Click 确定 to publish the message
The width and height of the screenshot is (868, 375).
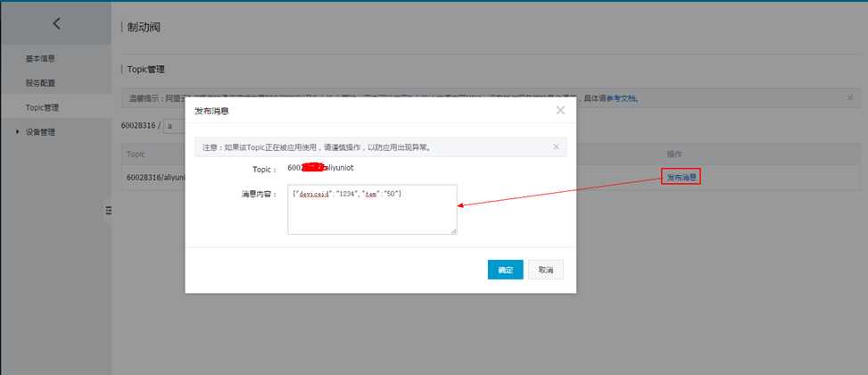pyautogui.click(x=506, y=270)
